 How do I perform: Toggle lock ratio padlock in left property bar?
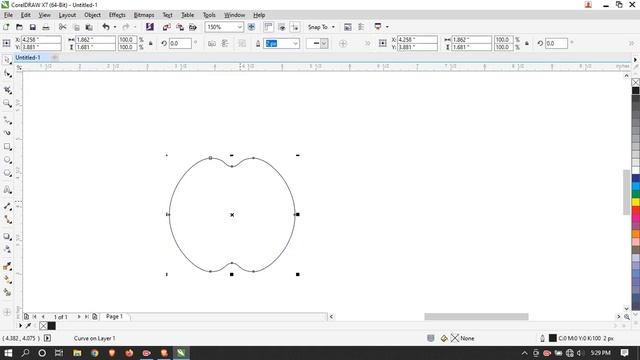click(151, 43)
